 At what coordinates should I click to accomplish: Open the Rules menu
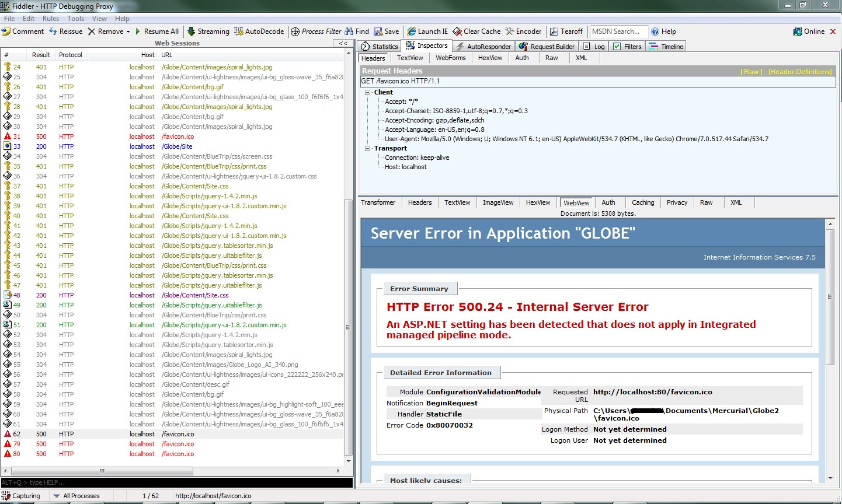point(51,19)
